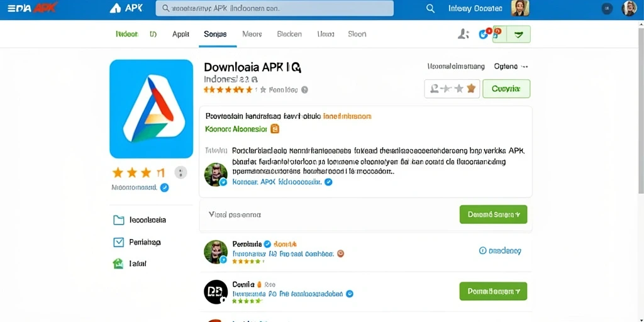Click the orange domitA label beside Pemimia
644x322 pixels.
pyautogui.click(x=285, y=244)
